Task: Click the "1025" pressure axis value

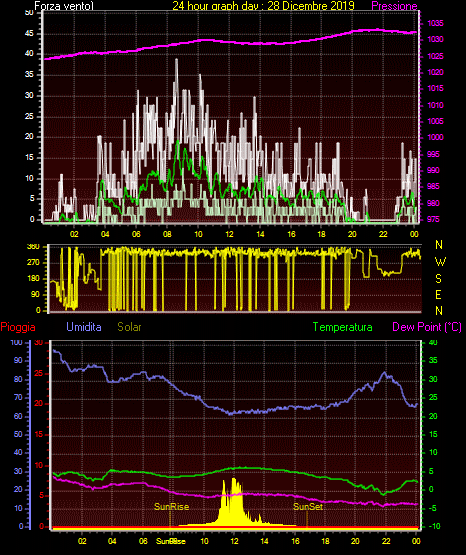Action: coord(435,56)
